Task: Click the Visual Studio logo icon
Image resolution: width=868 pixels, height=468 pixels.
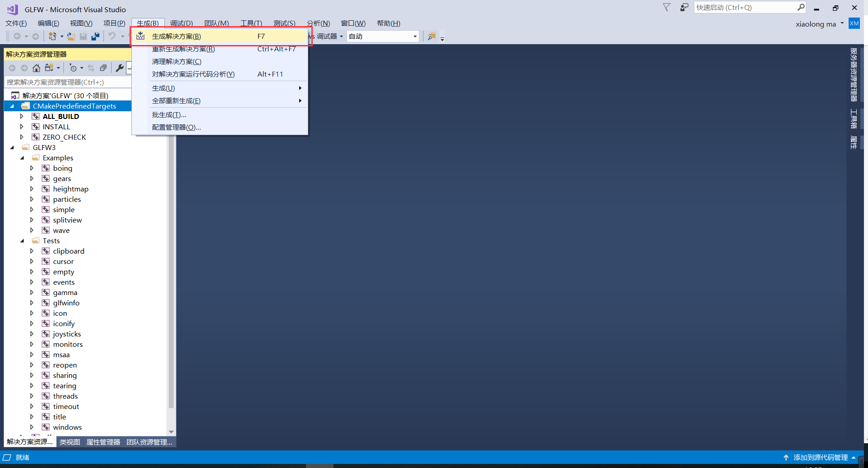Action: (13, 9)
